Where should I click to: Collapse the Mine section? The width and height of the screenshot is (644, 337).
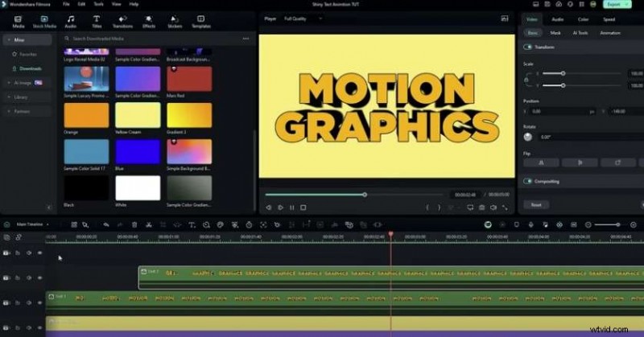9,40
